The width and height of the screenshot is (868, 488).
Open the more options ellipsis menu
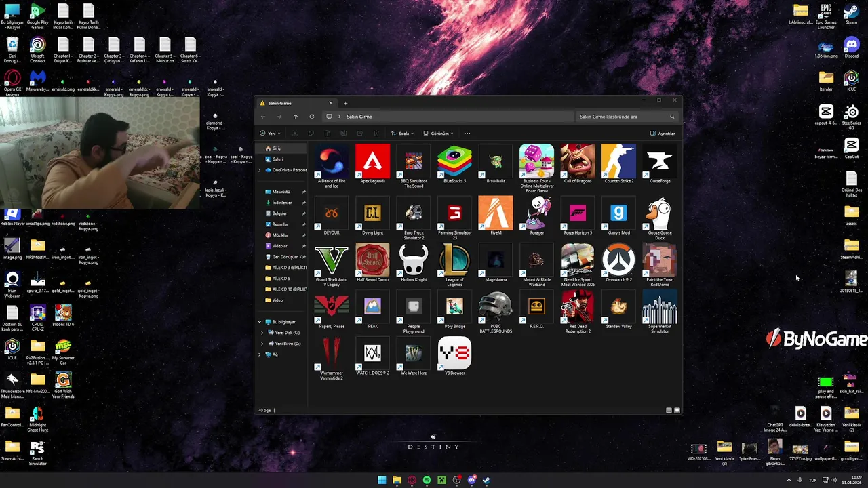(x=467, y=134)
